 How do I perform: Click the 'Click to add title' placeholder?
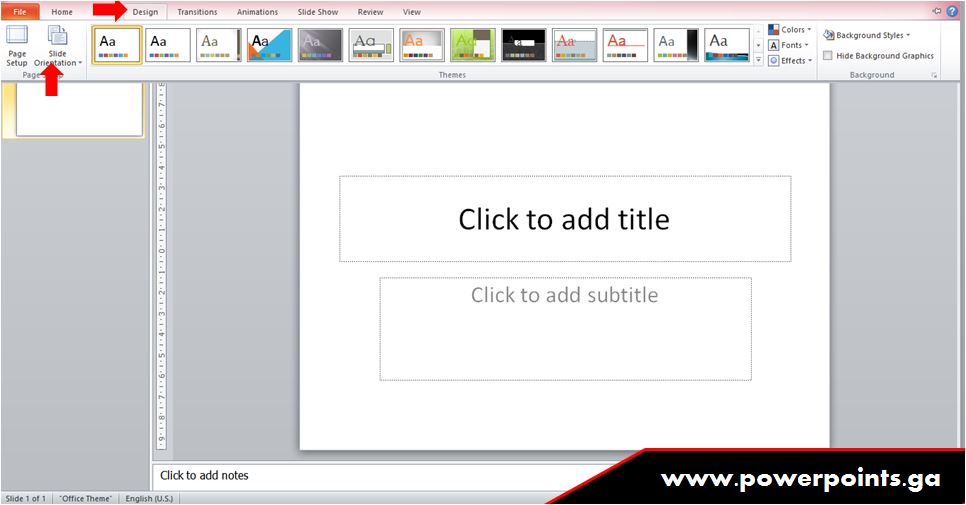pyautogui.click(x=564, y=219)
